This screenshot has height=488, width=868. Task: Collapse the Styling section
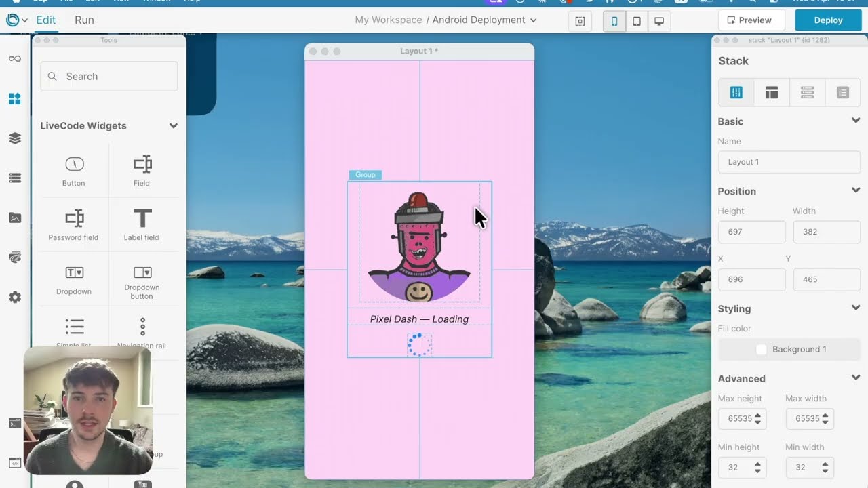click(855, 308)
